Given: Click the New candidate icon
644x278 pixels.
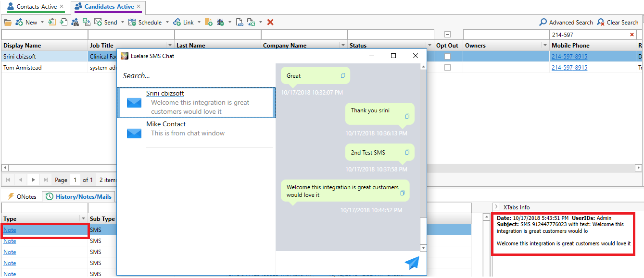Looking at the screenshot, I should tap(19, 22).
